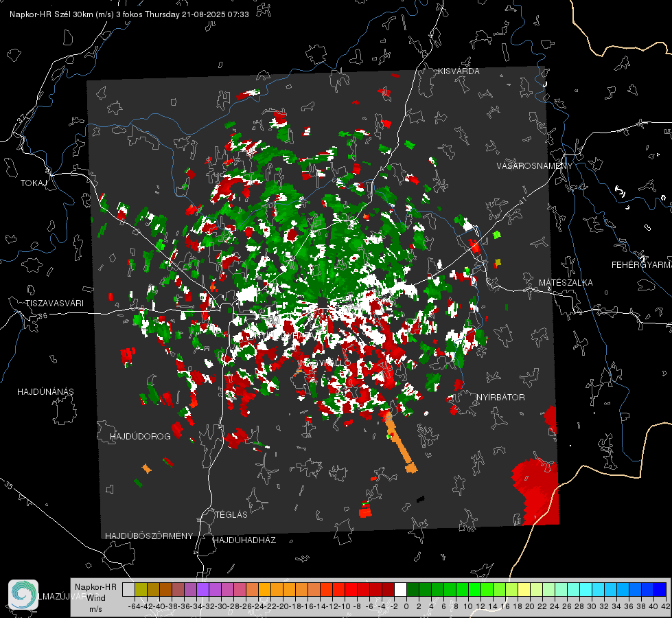Viewport: 672px width, 618px height.
Task: Click the legend value -64
Action: [133, 606]
